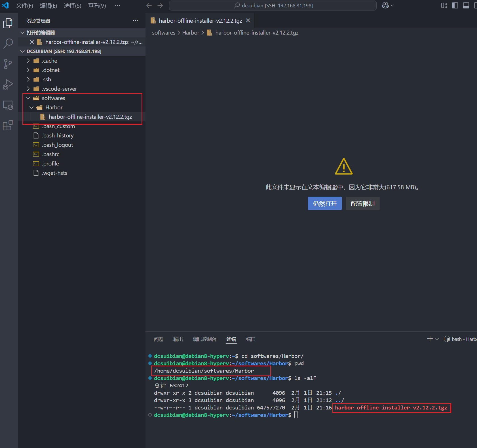Expand the .ssh folder
Screen dimensions: 477x448
click(x=82, y=79)
